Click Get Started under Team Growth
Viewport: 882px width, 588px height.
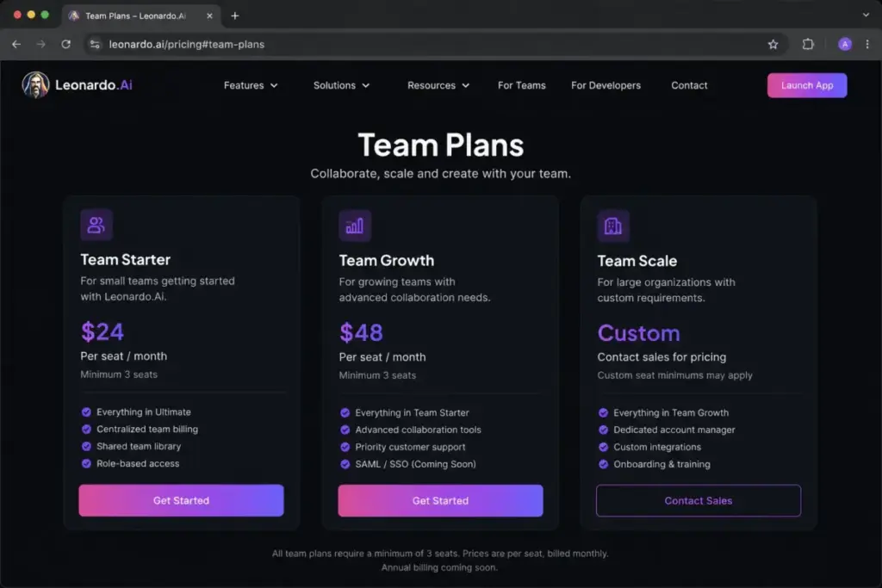pyautogui.click(x=440, y=500)
